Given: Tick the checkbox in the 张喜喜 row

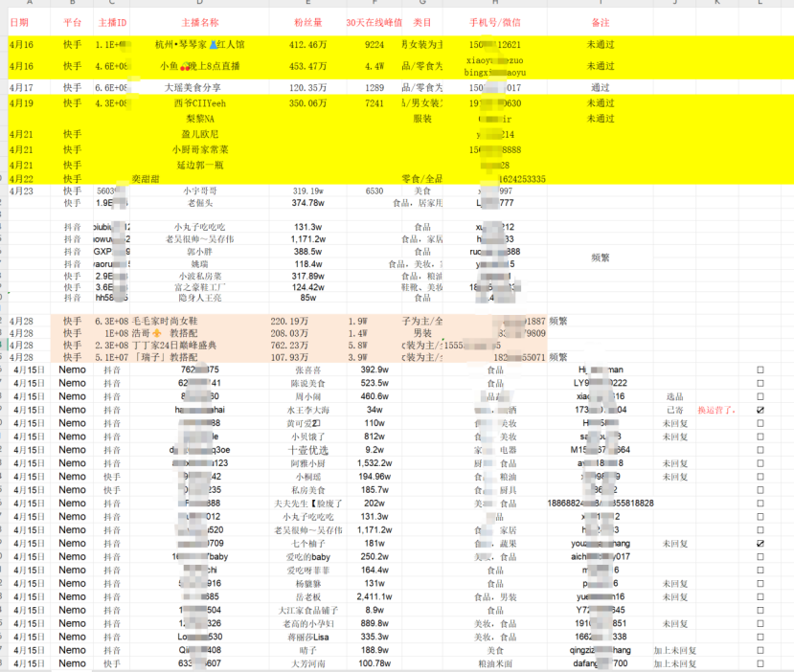Looking at the screenshot, I should point(760,370).
